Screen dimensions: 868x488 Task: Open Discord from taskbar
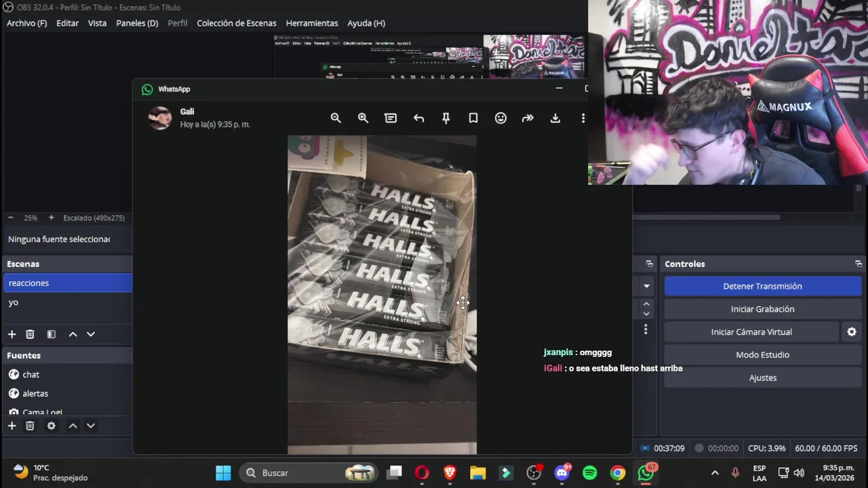click(x=562, y=473)
